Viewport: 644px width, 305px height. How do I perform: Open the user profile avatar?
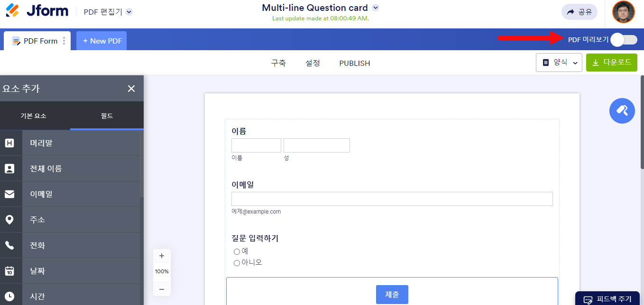click(623, 12)
